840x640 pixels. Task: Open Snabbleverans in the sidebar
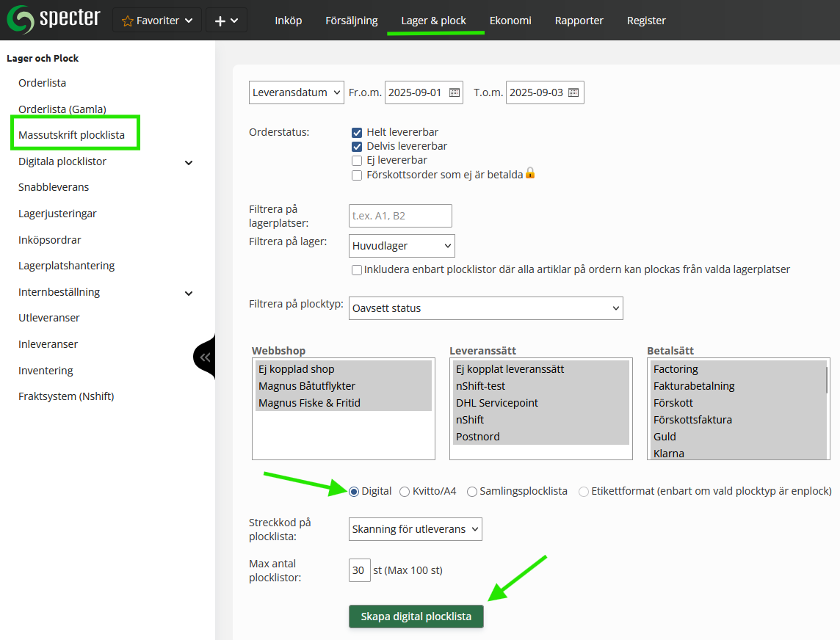click(54, 187)
